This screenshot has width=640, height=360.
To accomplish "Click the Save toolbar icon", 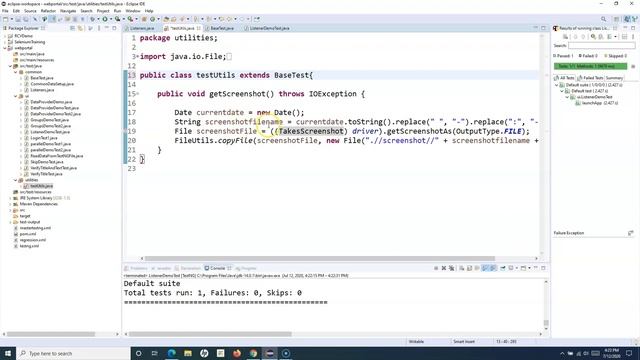I will [x=18, y=19].
